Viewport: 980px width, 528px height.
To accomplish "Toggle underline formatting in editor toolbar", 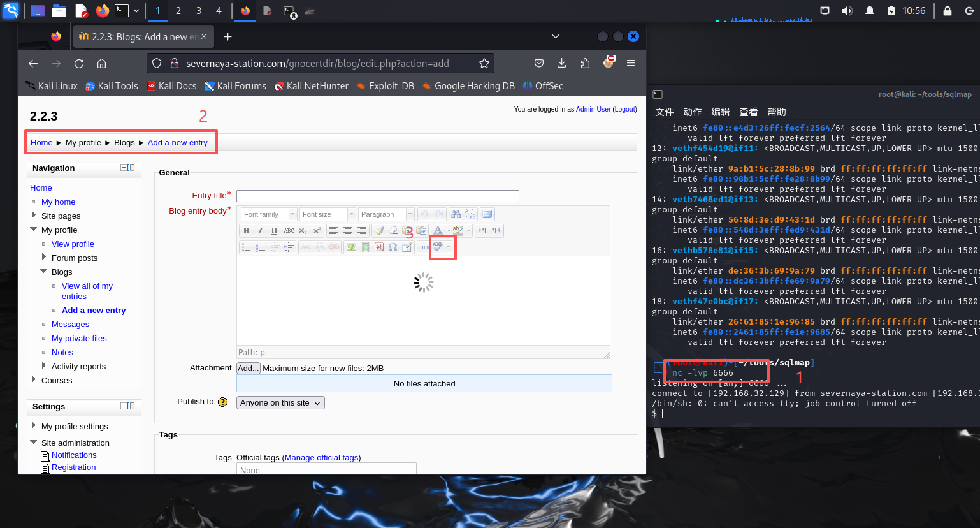I will (274, 231).
